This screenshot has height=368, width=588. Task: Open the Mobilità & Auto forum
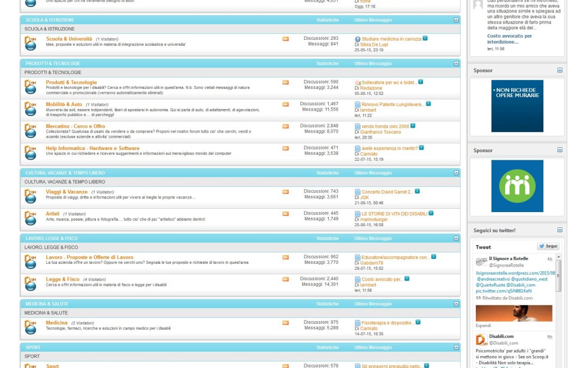pyautogui.click(x=64, y=104)
